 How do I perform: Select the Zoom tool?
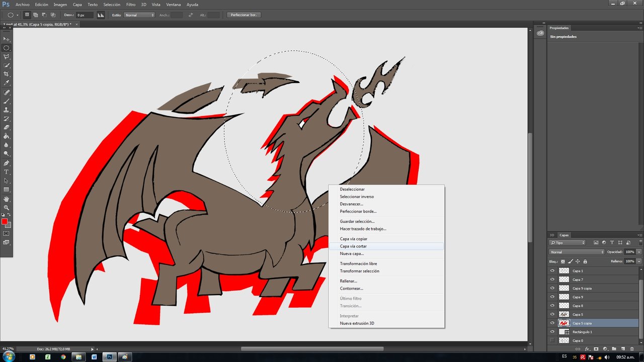tap(7, 208)
